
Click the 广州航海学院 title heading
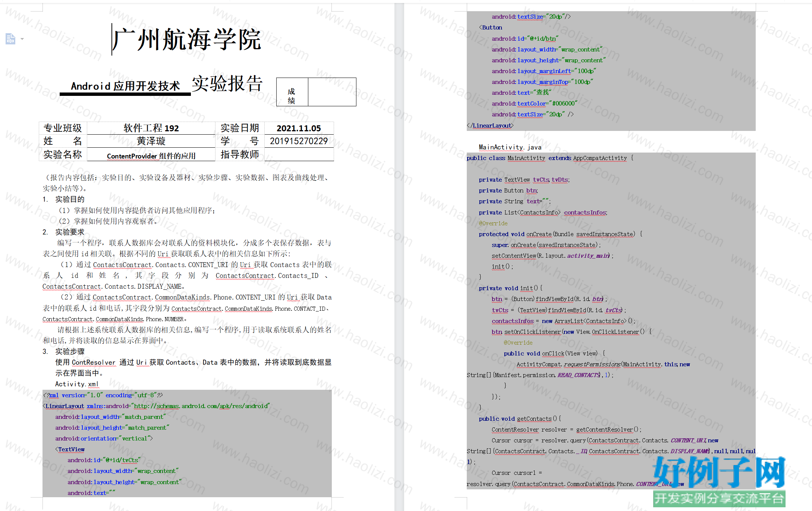tap(186, 40)
